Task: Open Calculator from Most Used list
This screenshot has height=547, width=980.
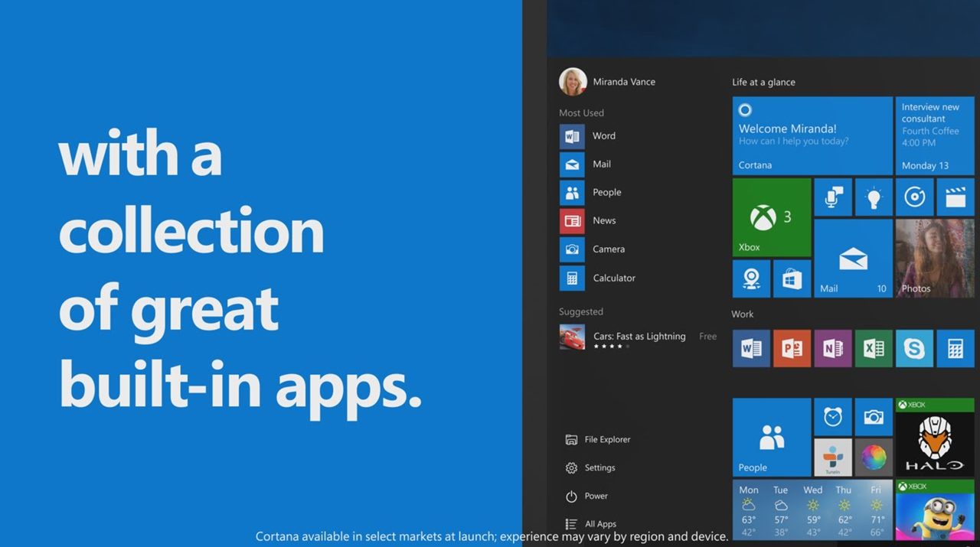Action: (x=613, y=278)
